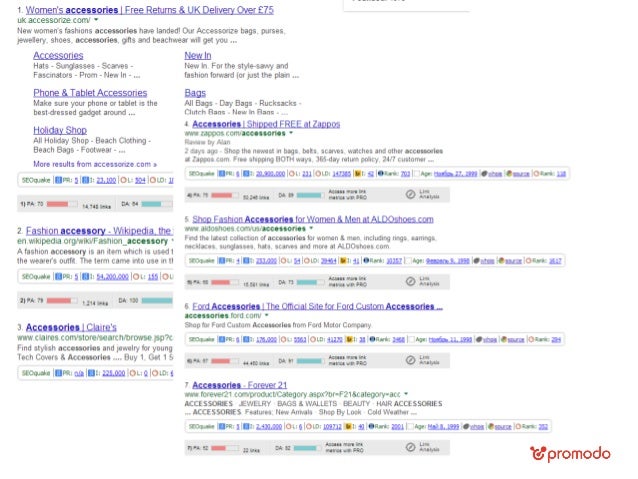Open Accessories Shipped FREE at Zappos result
This screenshot has width=638, height=479.
(x=266, y=124)
